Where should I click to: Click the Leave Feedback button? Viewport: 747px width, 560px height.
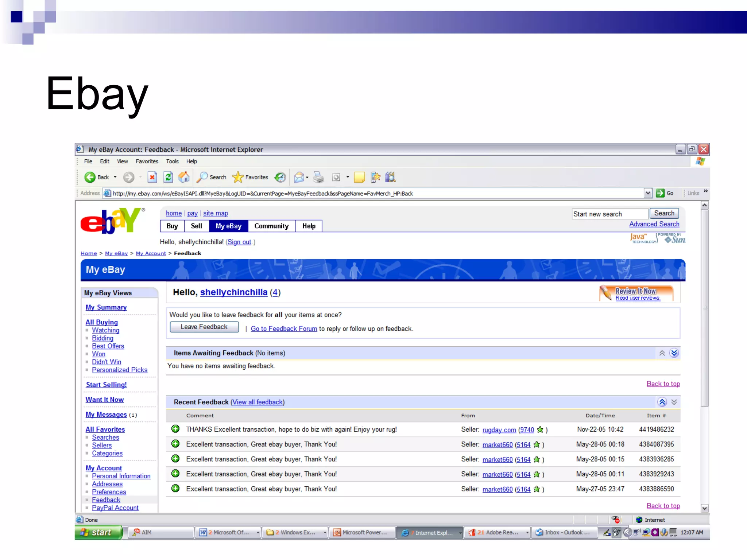[204, 327]
